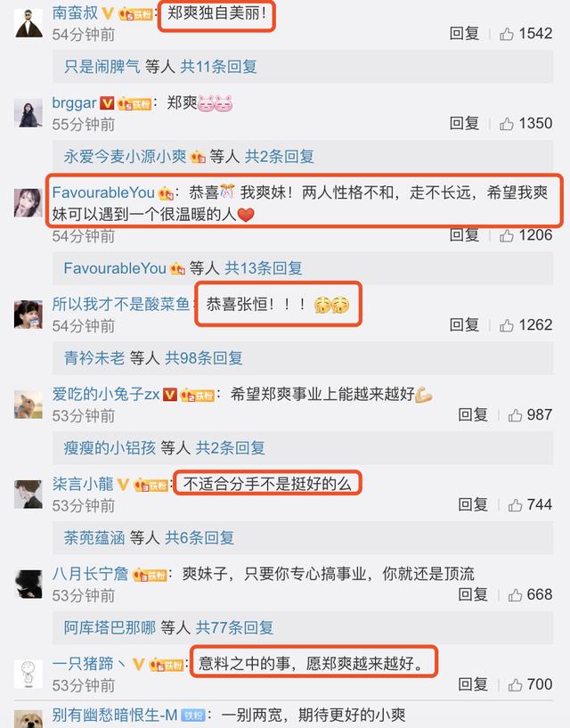Expand the 共77条回复 replies thread
The width and height of the screenshot is (570, 728).
coord(234,627)
